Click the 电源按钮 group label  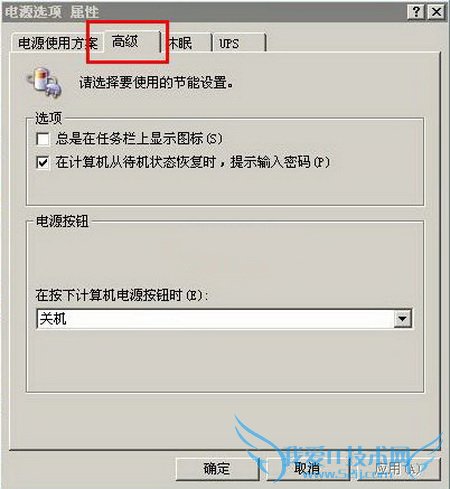tap(62, 221)
